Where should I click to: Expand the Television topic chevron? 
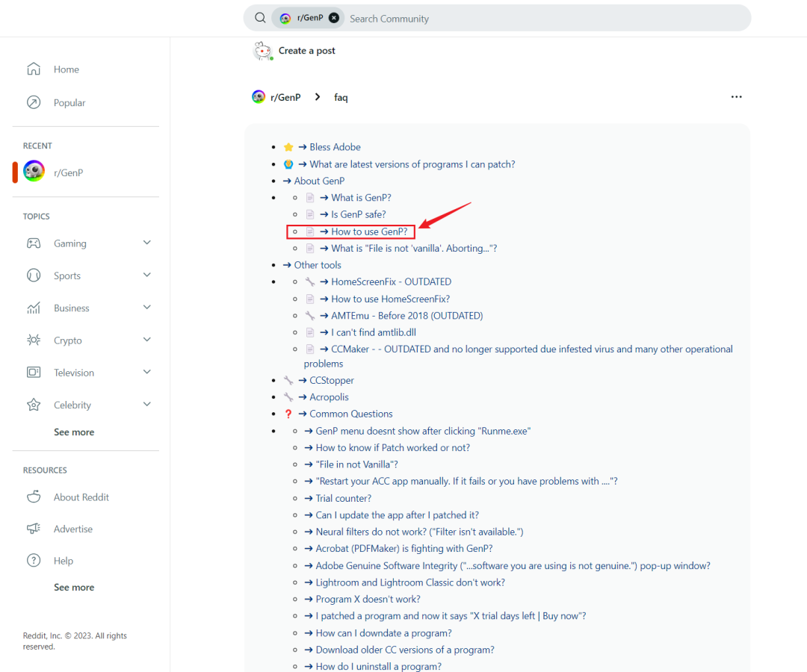point(147,372)
